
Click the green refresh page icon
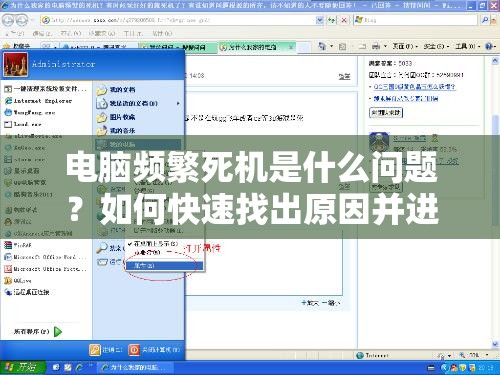coord(331,20)
